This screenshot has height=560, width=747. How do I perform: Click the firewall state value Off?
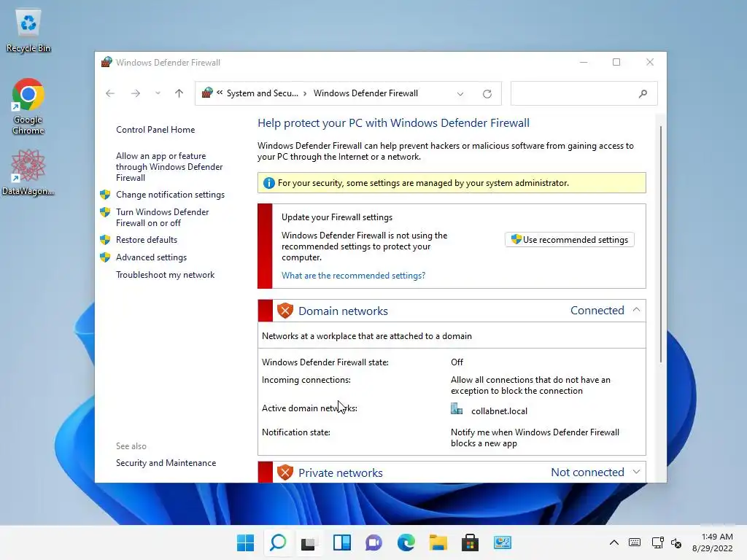pyautogui.click(x=457, y=362)
